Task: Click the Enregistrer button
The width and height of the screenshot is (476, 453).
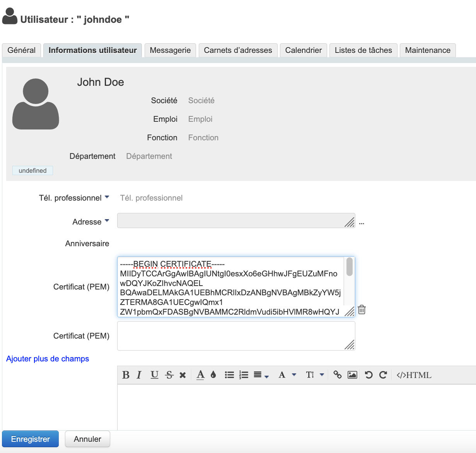Action: tap(31, 439)
